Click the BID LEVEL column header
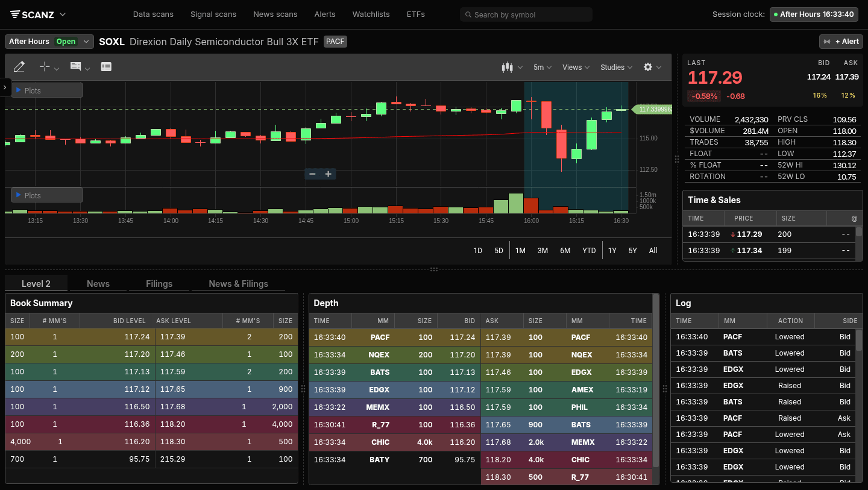868x490 pixels. click(130, 321)
